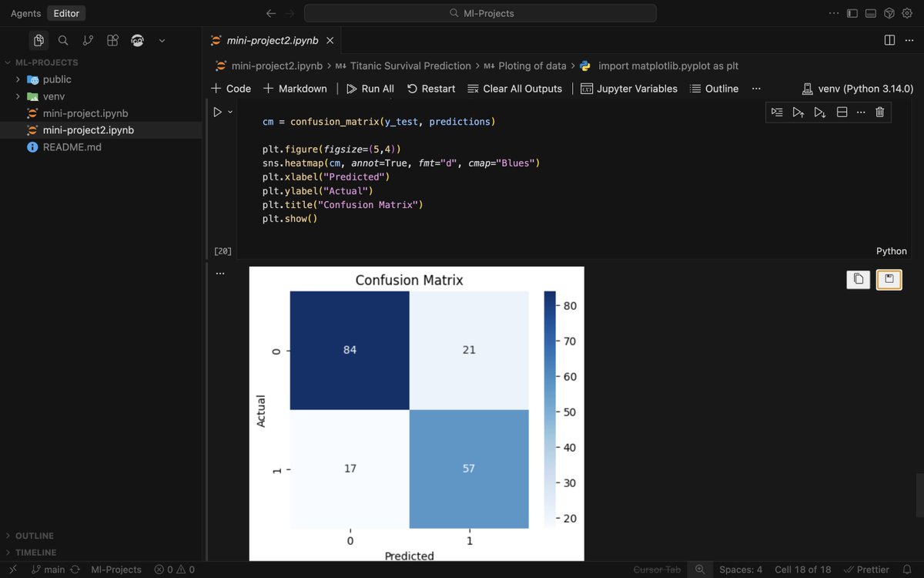Copy the output image to clipboard

[858, 279]
